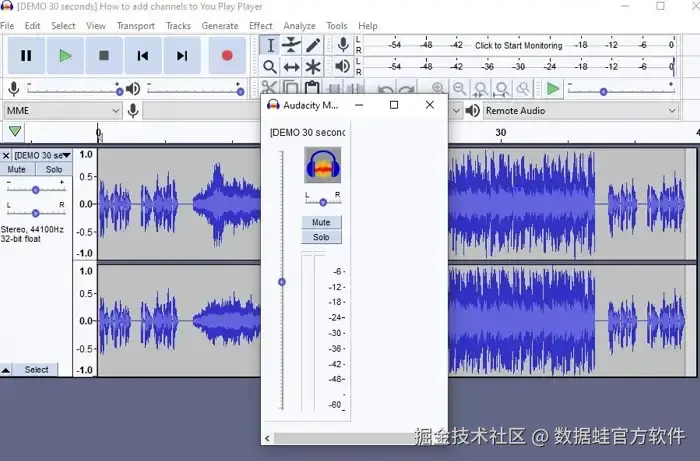The width and height of the screenshot is (700, 461).
Task: Click the Play-at-Speed slider handle
Action: [604, 92]
